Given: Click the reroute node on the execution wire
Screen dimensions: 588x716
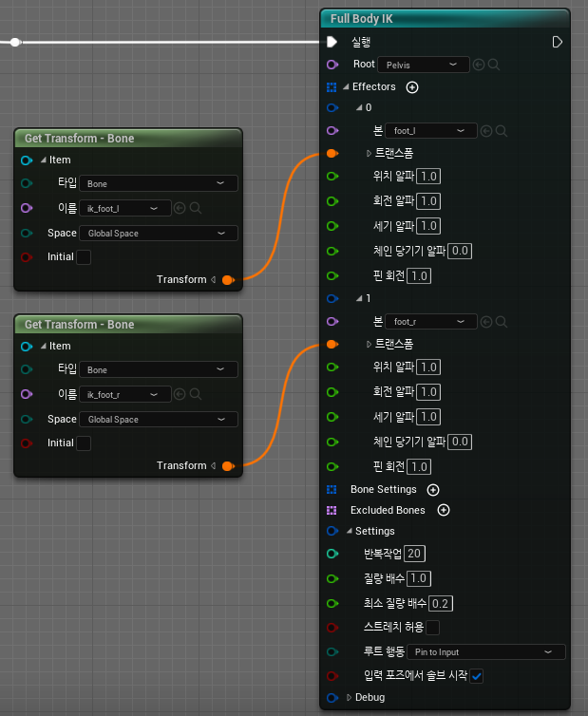Looking at the screenshot, I should (x=15, y=42).
